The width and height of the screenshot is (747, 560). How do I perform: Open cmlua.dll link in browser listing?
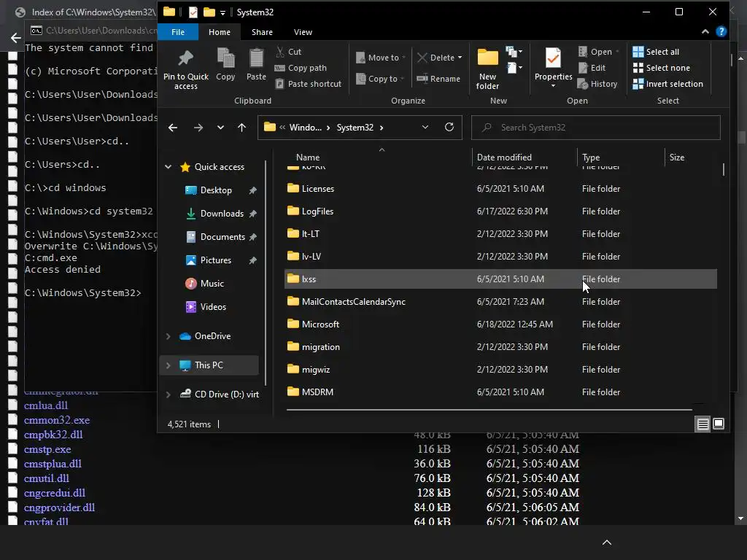46,405
